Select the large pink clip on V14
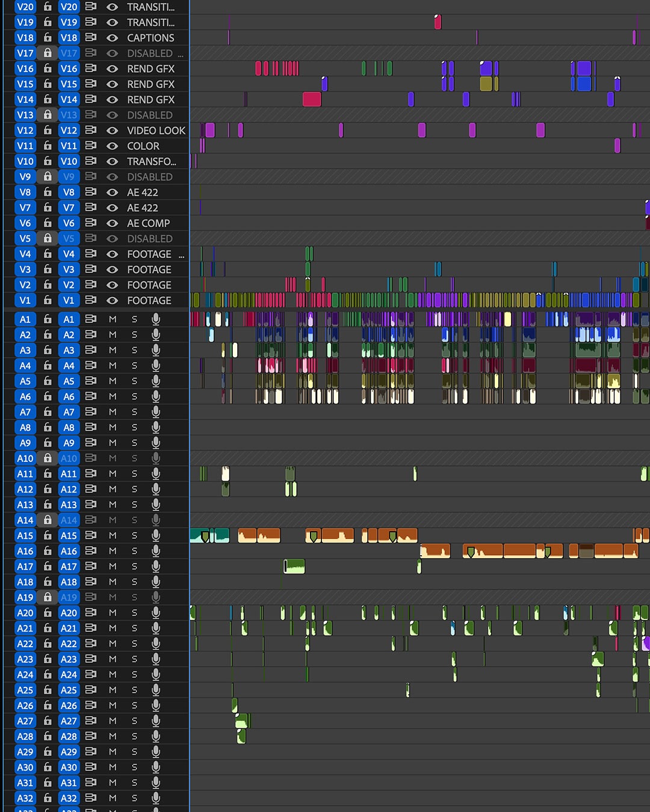 click(312, 99)
